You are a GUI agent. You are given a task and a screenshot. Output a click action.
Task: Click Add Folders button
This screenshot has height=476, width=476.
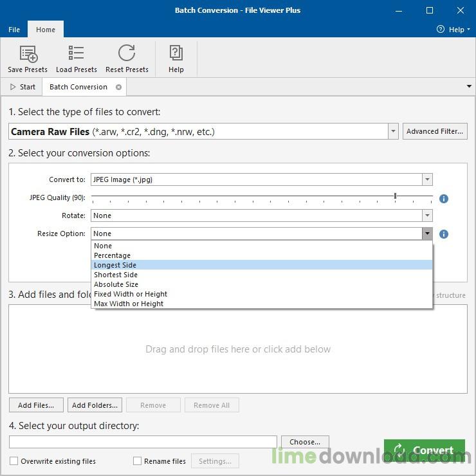point(95,405)
